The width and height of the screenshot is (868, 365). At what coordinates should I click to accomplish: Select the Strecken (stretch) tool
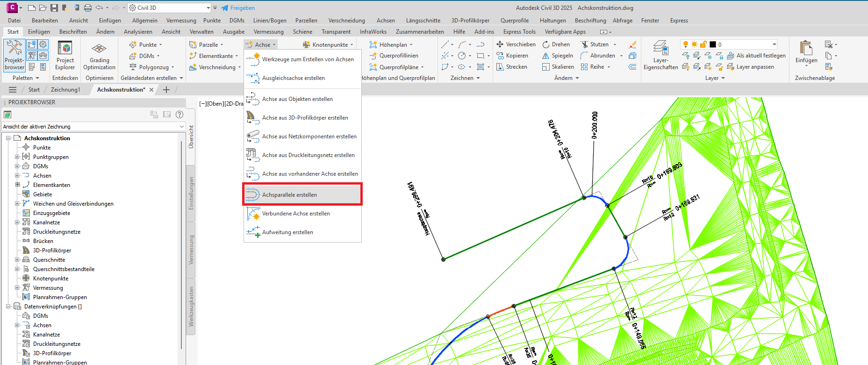[511, 67]
